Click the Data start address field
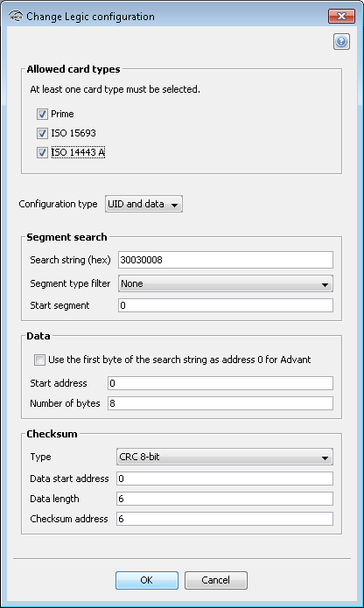364x608 pixels. [x=225, y=479]
